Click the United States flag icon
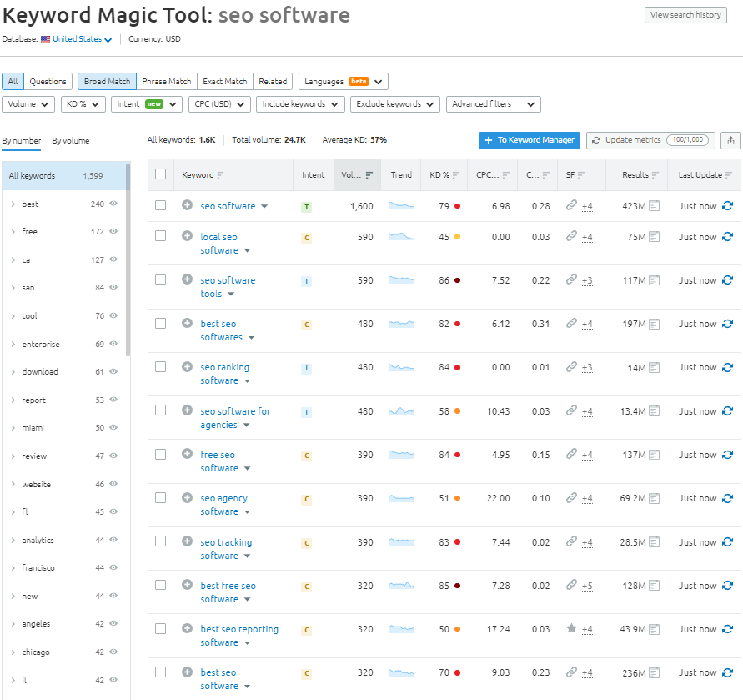743x700 pixels. coord(46,39)
